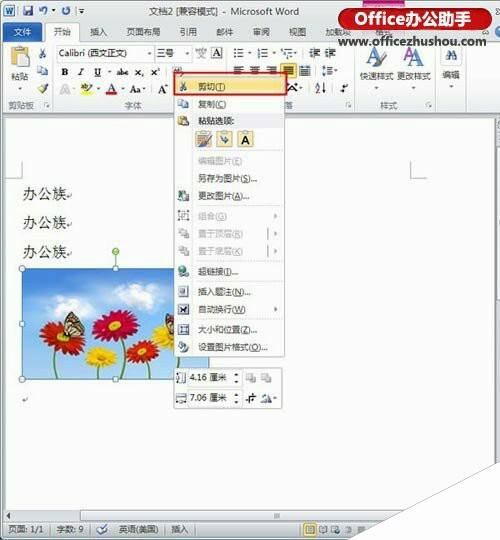Open Change Picture (更改图片) from the context menu
Image resolution: width=500 pixels, height=540 pixels.
click(x=230, y=196)
